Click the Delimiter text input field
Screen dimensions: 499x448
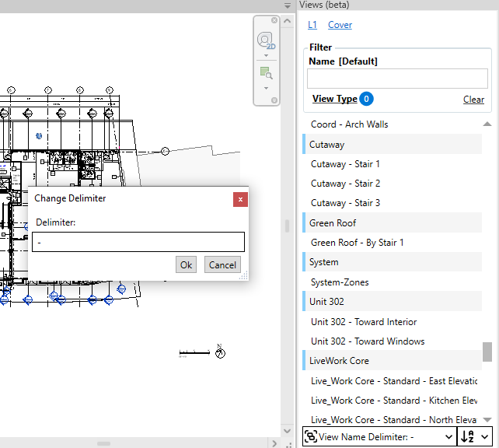[138, 243]
